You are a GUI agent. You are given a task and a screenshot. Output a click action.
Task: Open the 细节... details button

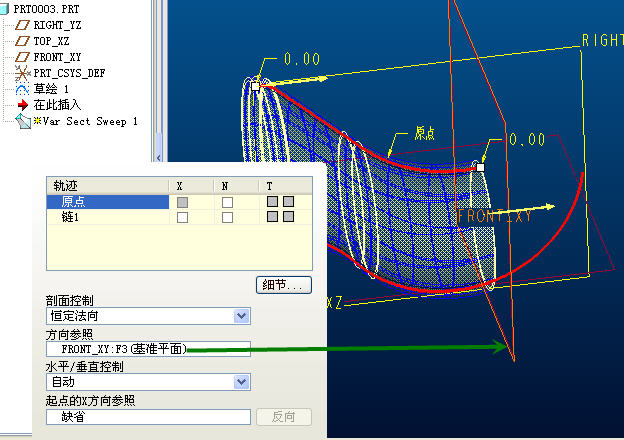pos(284,285)
